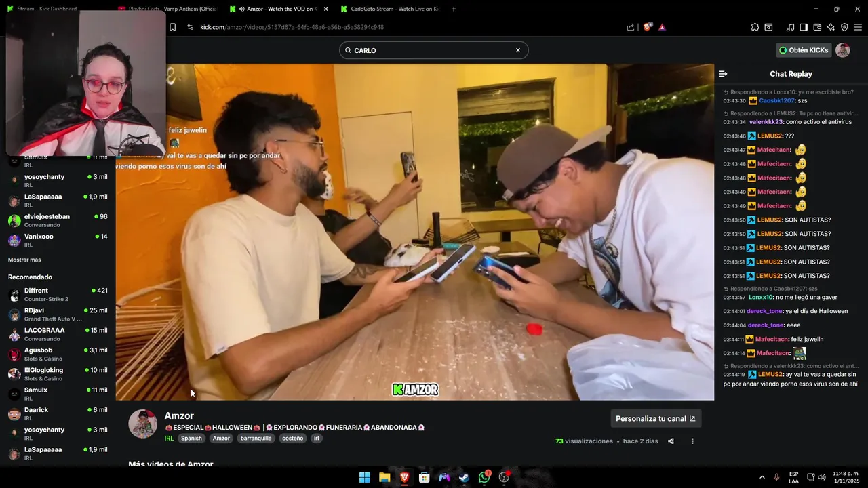Bookmark this page with the bookmark icon
The width and height of the screenshot is (868, 488).
tap(172, 27)
